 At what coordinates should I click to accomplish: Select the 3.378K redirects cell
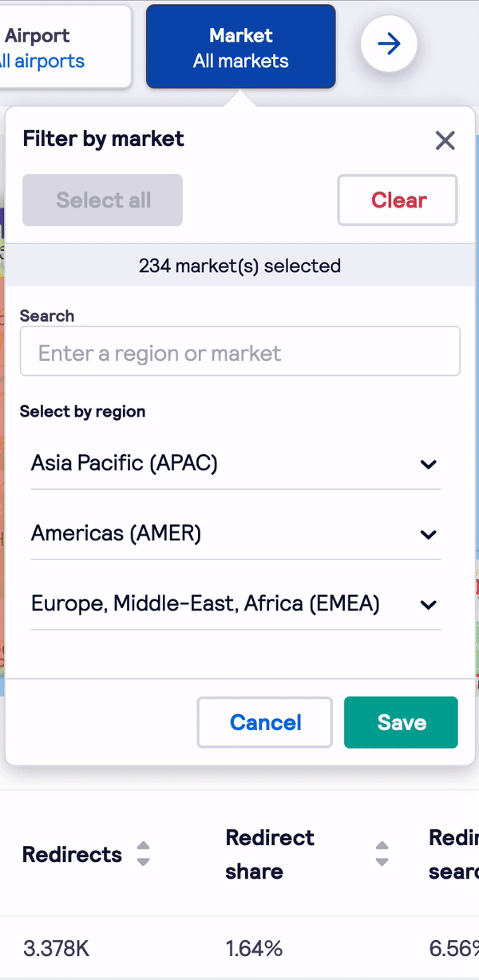[56, 949]
